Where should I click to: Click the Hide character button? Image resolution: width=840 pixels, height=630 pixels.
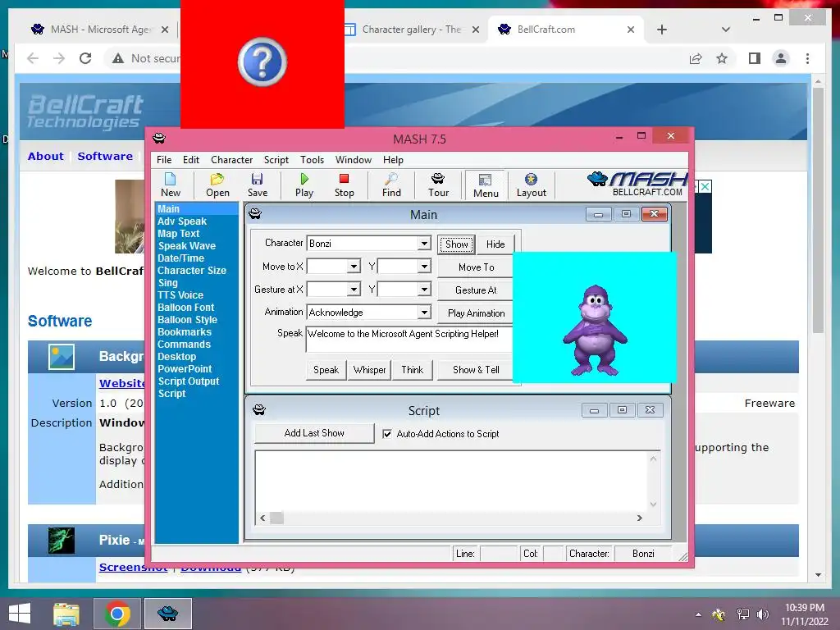pos(495,244)
